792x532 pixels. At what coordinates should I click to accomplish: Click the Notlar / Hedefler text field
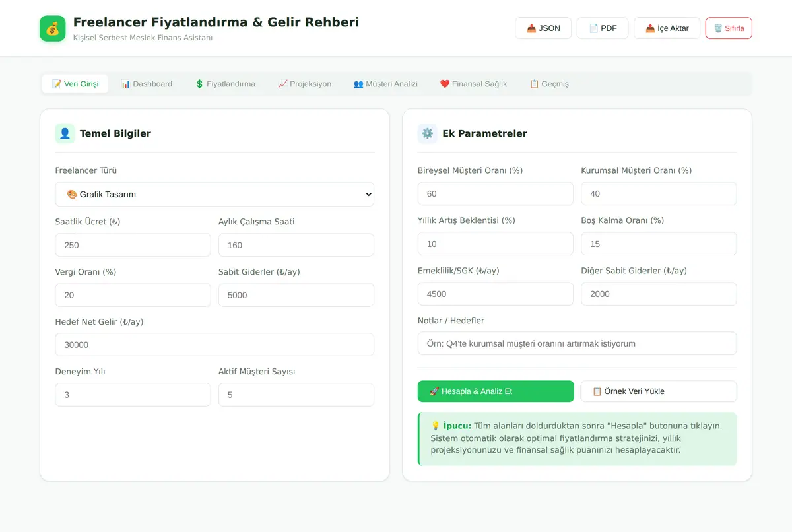pyautogui.click(x=577, y=343)
